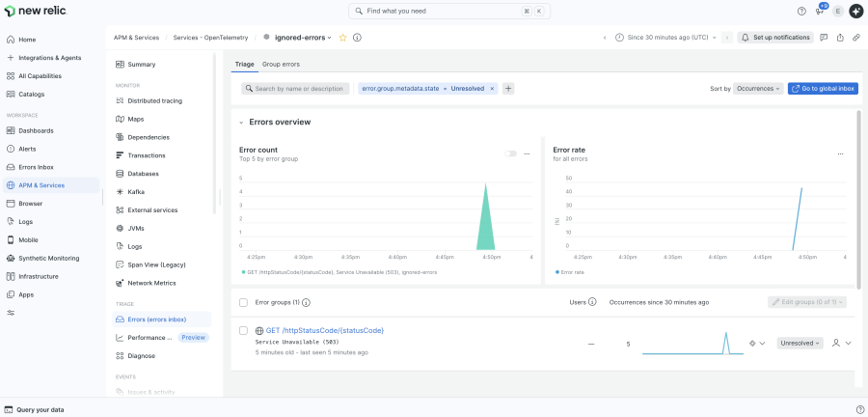Open the what's new notifications icon with badge
The height and width of the screenshot is (417, 868).
[x=821, y=11]
